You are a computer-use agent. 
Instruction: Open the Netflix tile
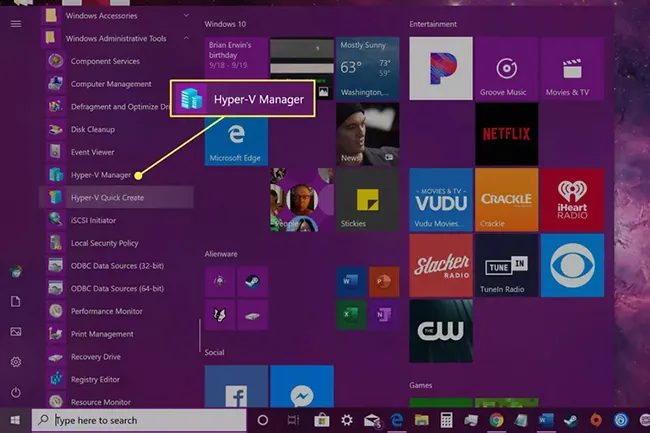[x=507, y=134]
